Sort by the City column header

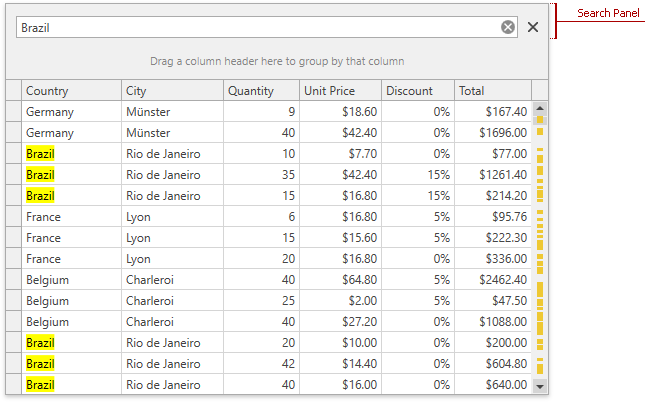click(x=172, y=91)
